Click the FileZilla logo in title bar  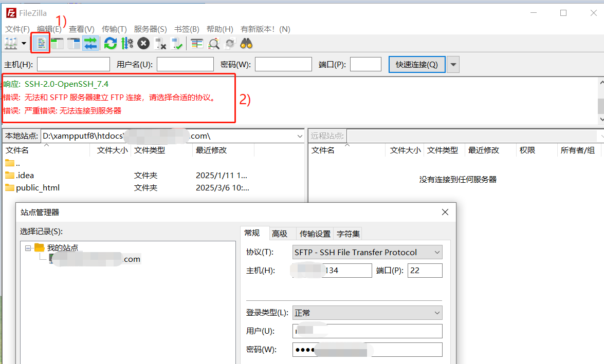click(x=11, y=13)
